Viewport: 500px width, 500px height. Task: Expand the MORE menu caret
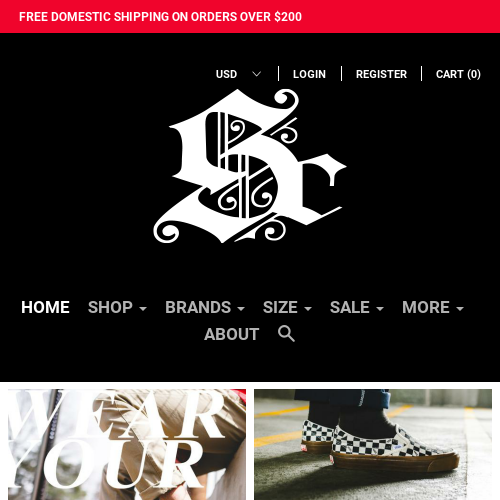(460, 309)
